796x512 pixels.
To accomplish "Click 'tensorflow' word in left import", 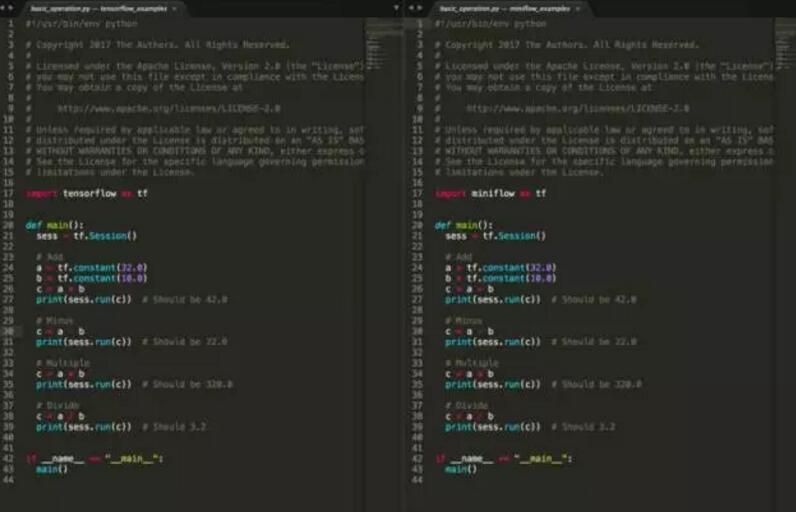I will point(89,193).
